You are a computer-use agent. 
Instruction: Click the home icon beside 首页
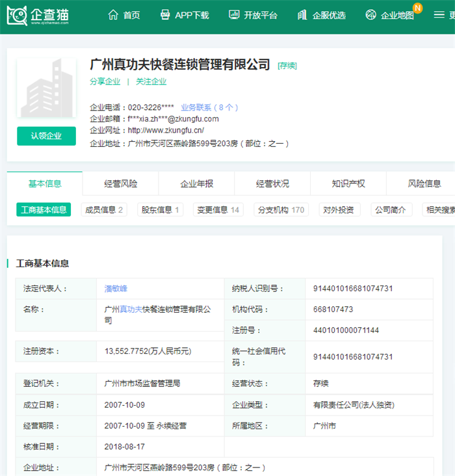[x=113, y=14]
